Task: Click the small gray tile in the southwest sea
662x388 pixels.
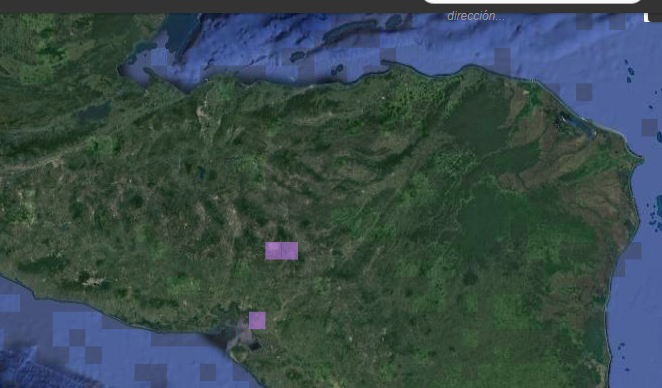Action: coord(77,338)
